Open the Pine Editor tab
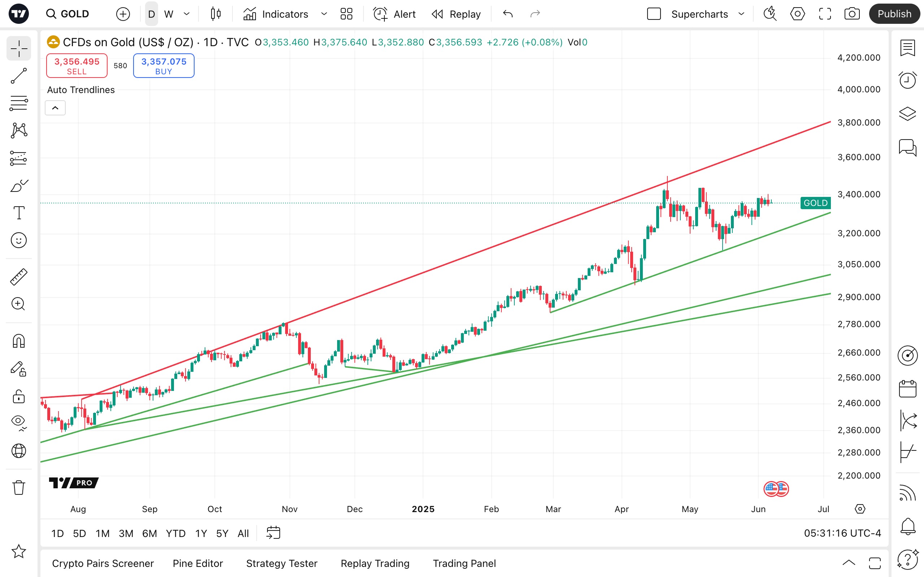This screenshot has width=924, height=577. coord(198,563)
